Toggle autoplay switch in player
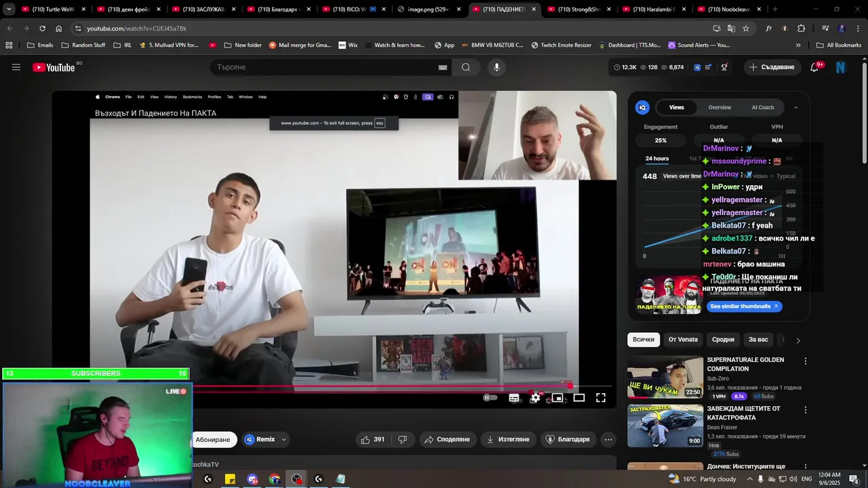This screenshot has height=488, width=868. (490, 398)
